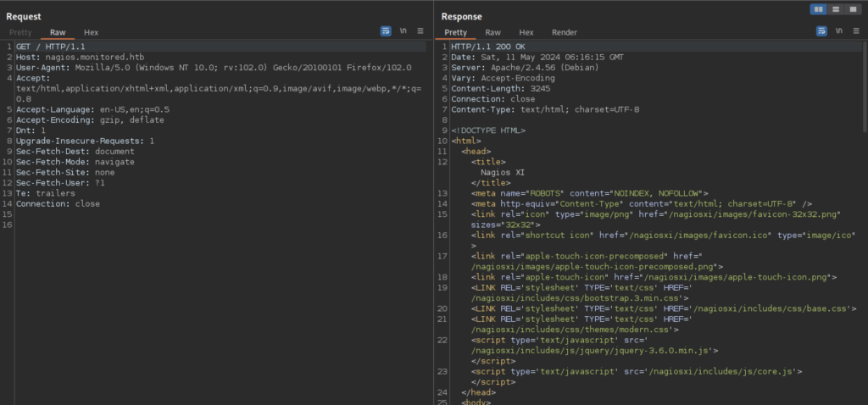This screenshot has width=868, height=405.
Task: Open the Render tab in Response panel
Action: [x=565, y=32]
